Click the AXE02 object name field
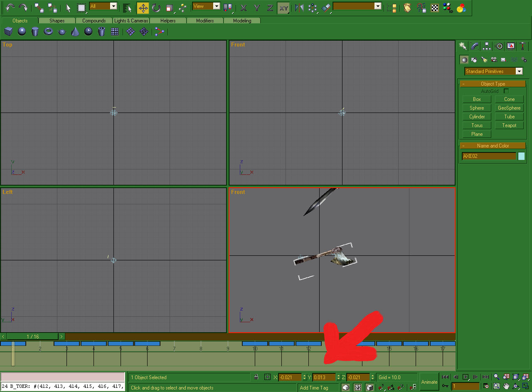Image resolution: width=532 pixels, height=392 pixels. coord(489,156)
